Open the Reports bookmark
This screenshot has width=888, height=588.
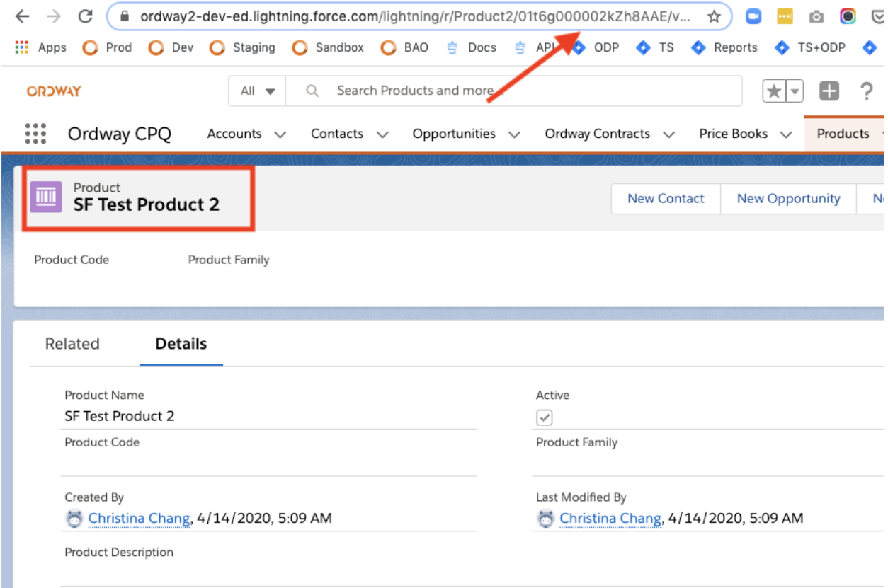pyautogui.click(x=724, y=47)
